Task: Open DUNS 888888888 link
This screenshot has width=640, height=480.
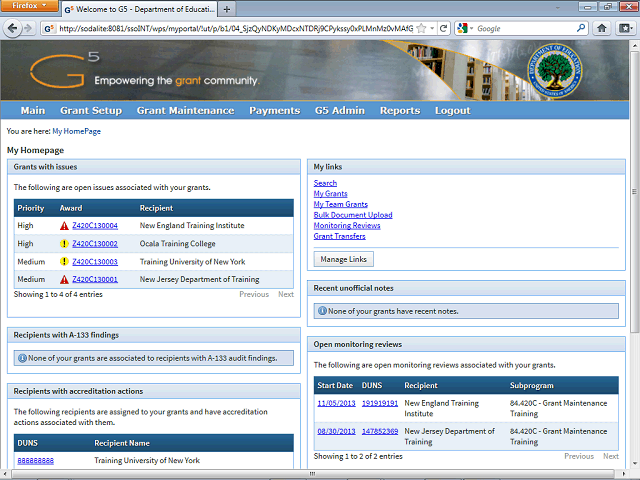Action: (36, 461)
